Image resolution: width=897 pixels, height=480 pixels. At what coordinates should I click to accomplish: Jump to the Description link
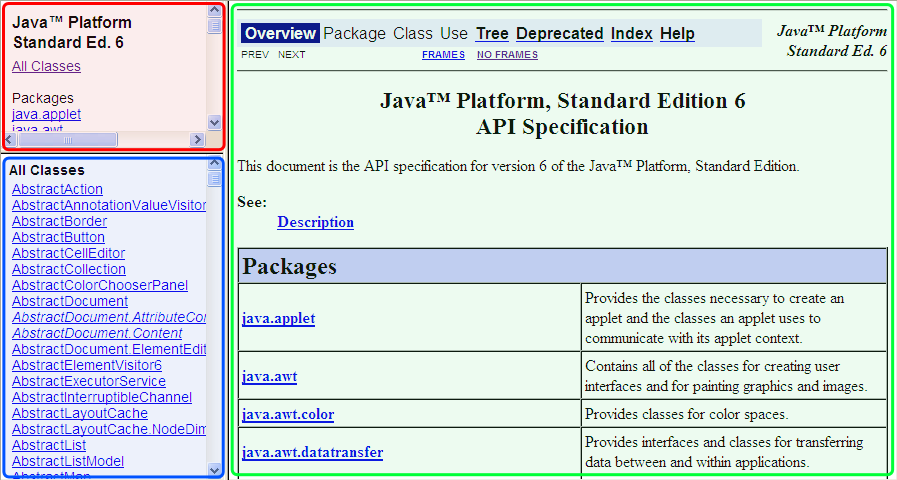point(315,222)
